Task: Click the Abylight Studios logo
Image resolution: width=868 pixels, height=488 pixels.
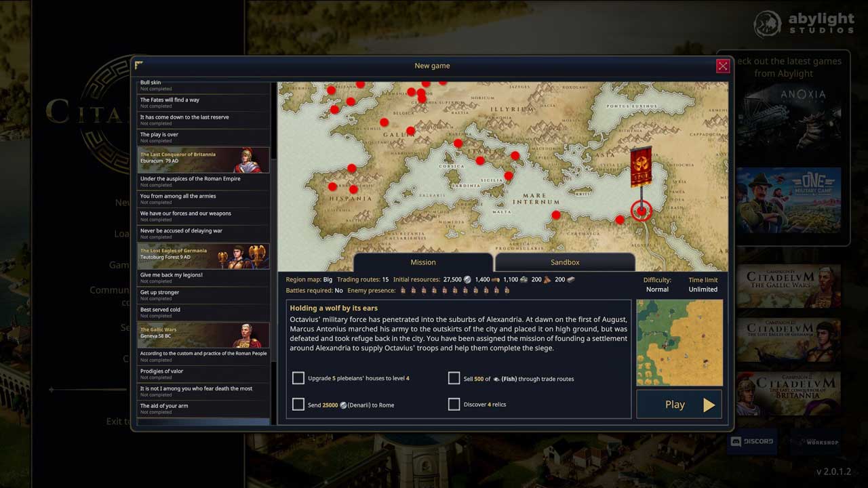Action: 804,24
